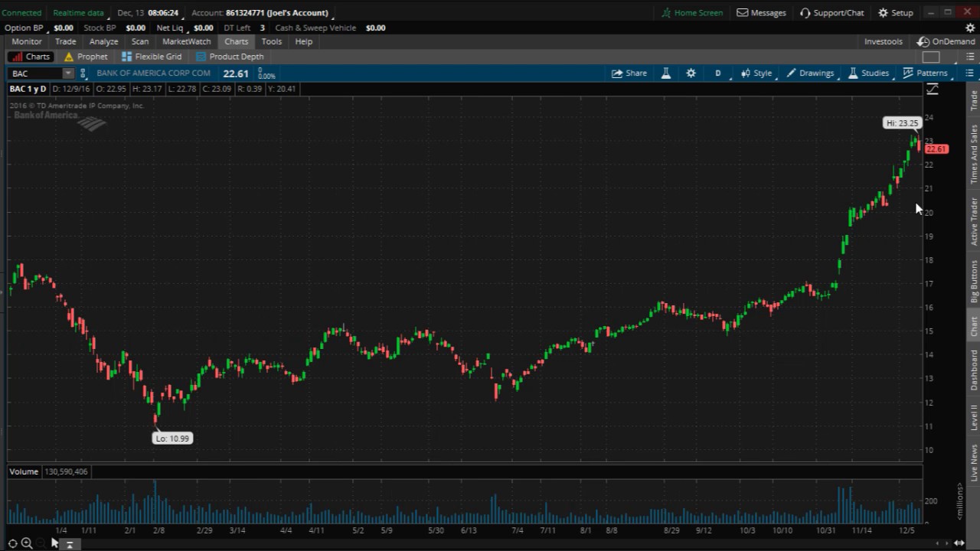Click the red 22.61 last price tag
Viewport: 980px width, 551px height.
click(x=936, y=149)
